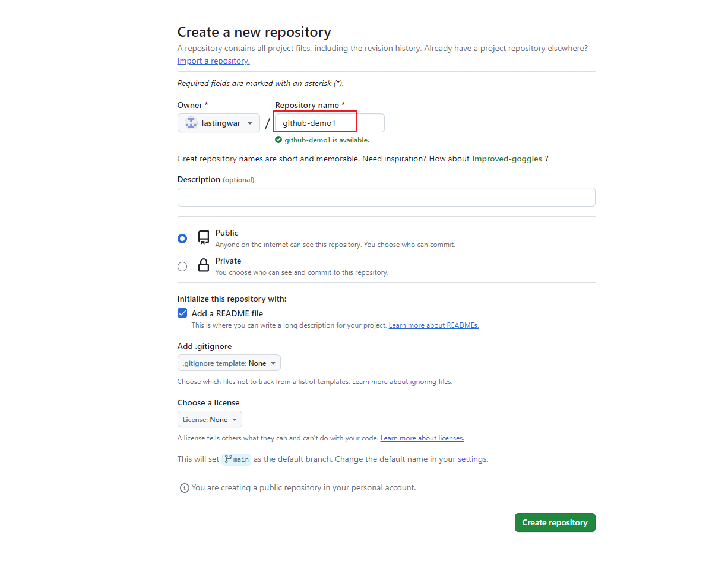Click the info icon beside public repository notice
This screenshot has width=728, height=561.
pyautogui.click(x=185, y=488)
